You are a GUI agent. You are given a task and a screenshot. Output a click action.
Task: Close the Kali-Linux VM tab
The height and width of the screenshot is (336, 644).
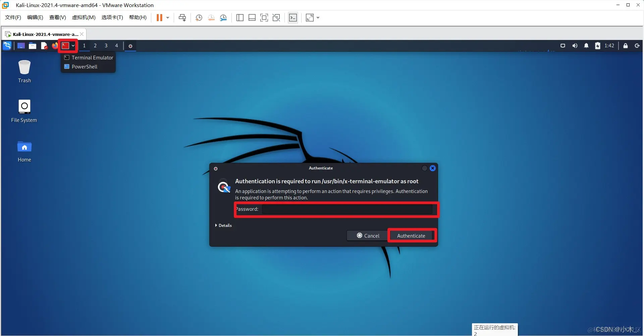pos(82,34)
